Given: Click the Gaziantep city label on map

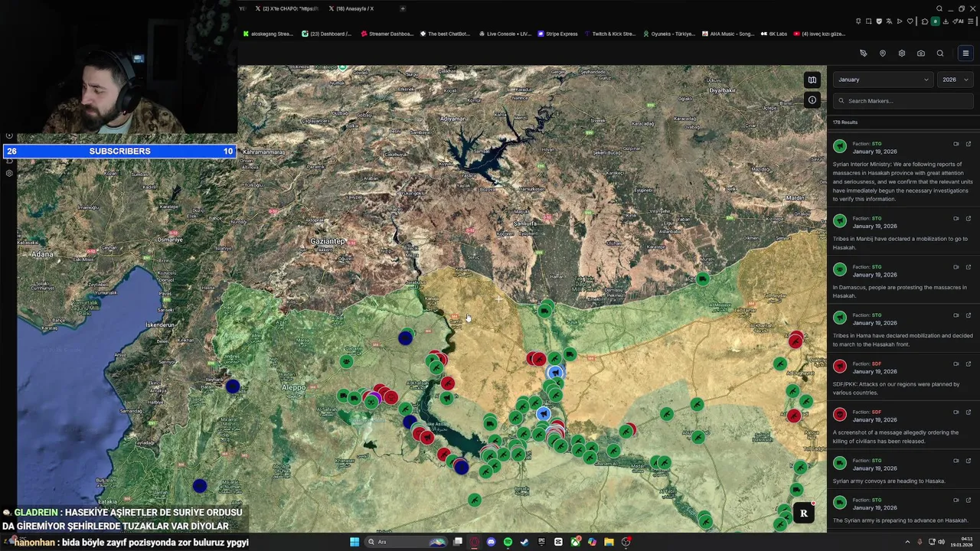Looking at the screenshot, I should 328,241.
